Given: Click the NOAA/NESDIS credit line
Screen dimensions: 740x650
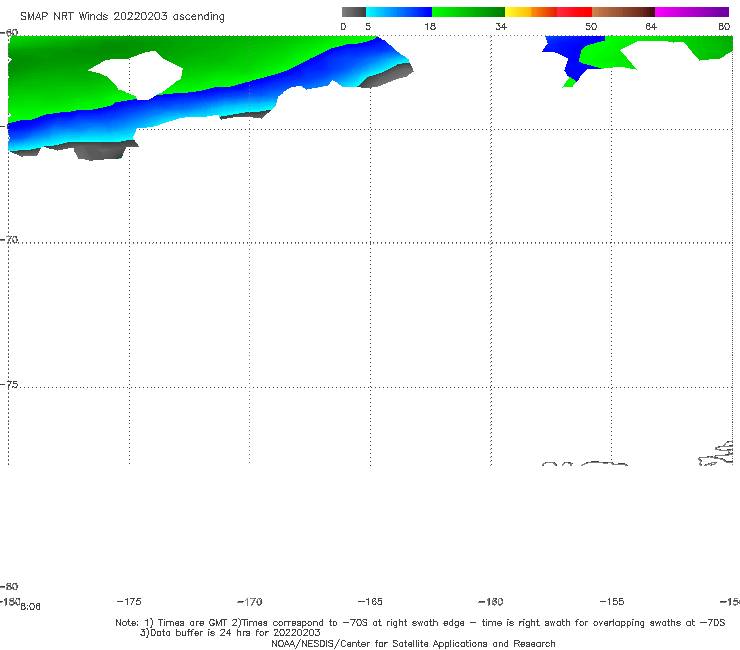Looking at the screenshot, I should tap(413, 643).
